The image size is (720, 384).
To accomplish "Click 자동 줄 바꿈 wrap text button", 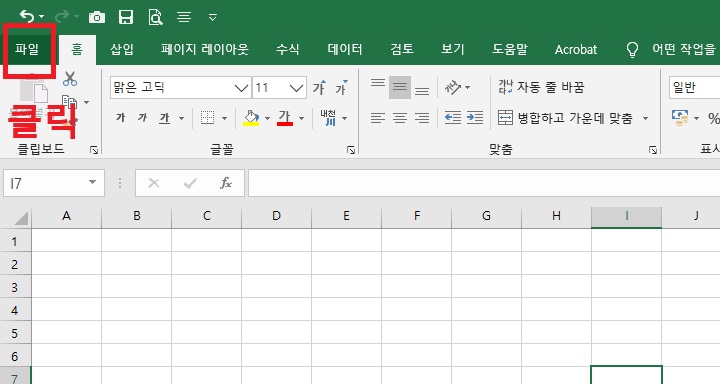I will 541,87.
